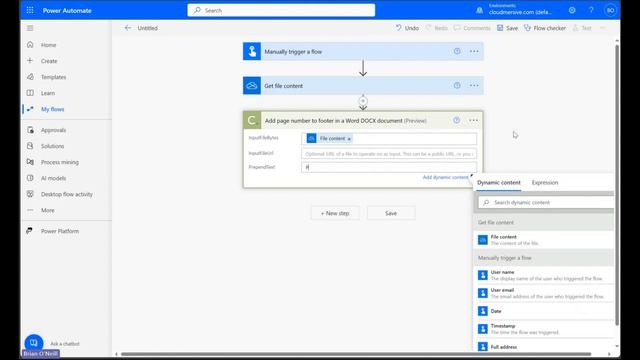Open the Ask a chatbot icon
The width and height of the screenshot is (640, 360).
point(33,343)
